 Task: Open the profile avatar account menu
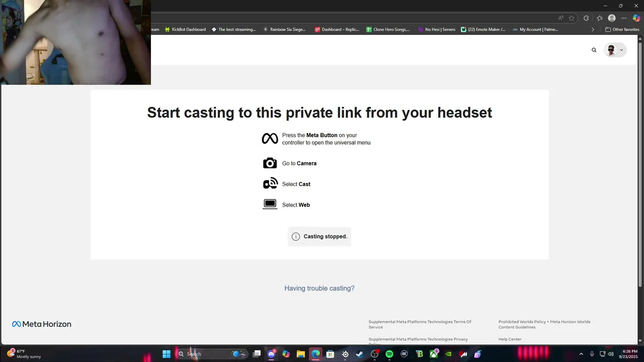(x=615, y=50)
